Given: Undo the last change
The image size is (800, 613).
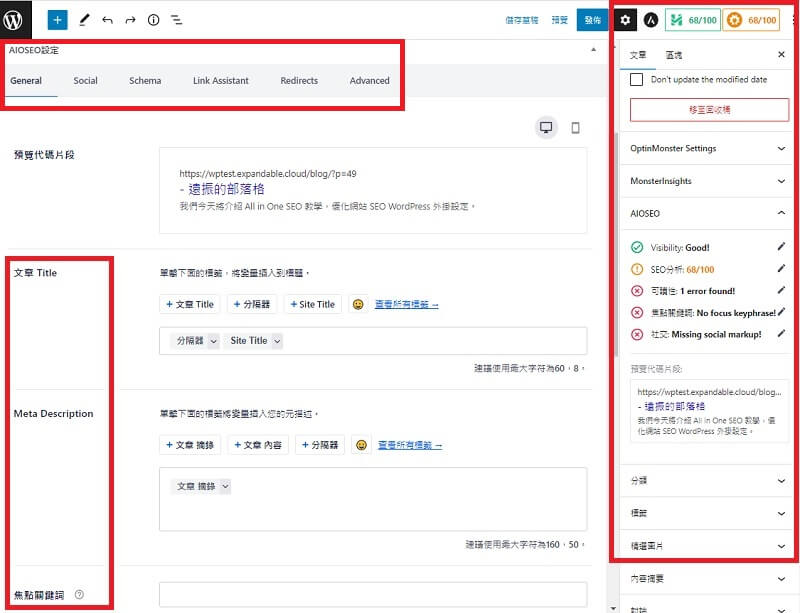Looking at the screenshot, I should pyautogui.click(x=107, y=20).
